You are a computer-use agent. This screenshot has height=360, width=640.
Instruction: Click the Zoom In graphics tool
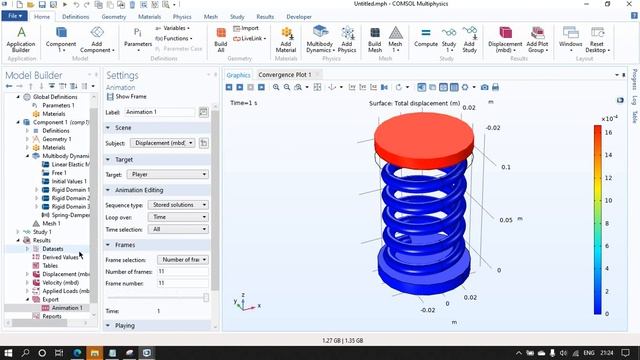coord(276,87)
